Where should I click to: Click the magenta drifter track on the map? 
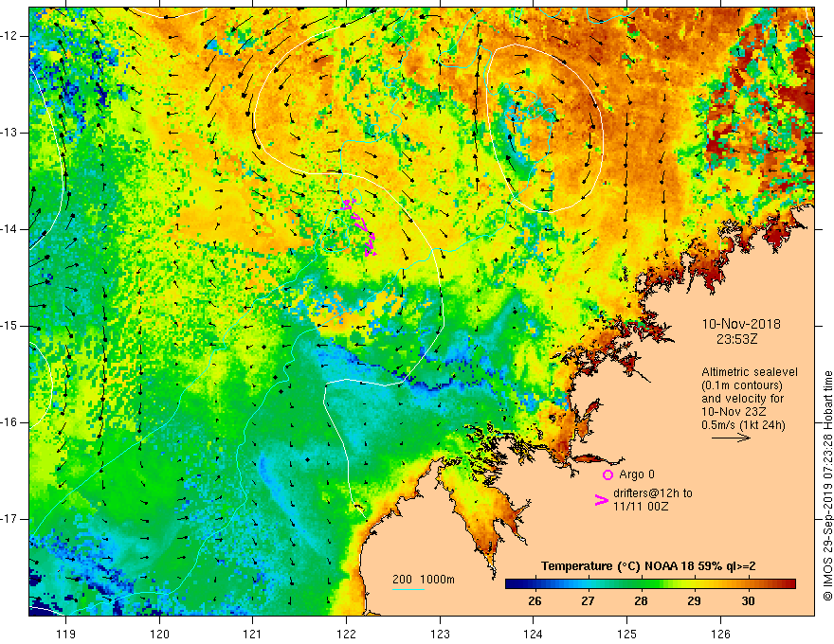click(361, 227)
